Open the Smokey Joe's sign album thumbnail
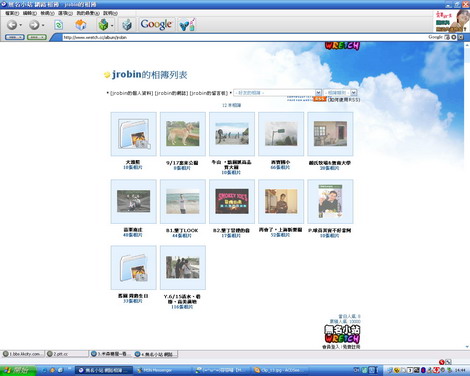This screenshot has height=376, width=470. (232, 201)
